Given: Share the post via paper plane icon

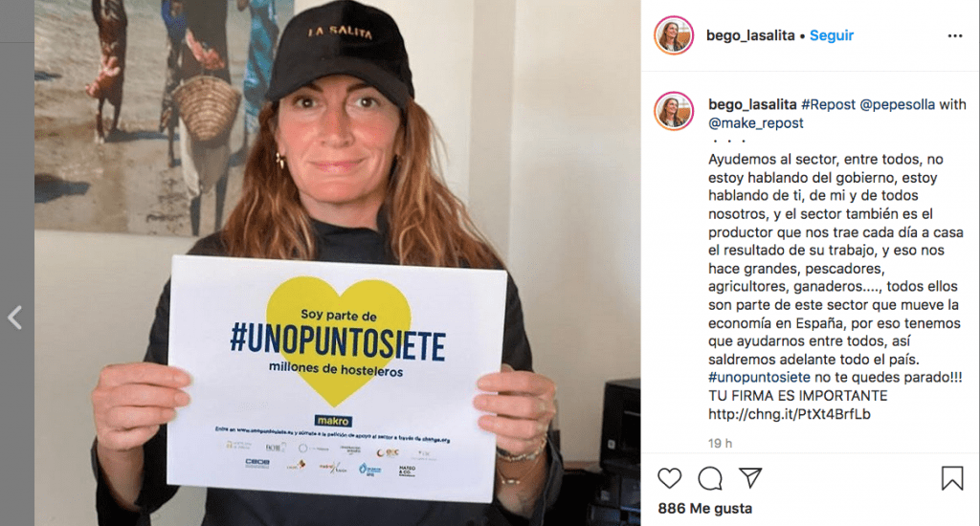Looking at the screenshot, I should tap(750, 478).
